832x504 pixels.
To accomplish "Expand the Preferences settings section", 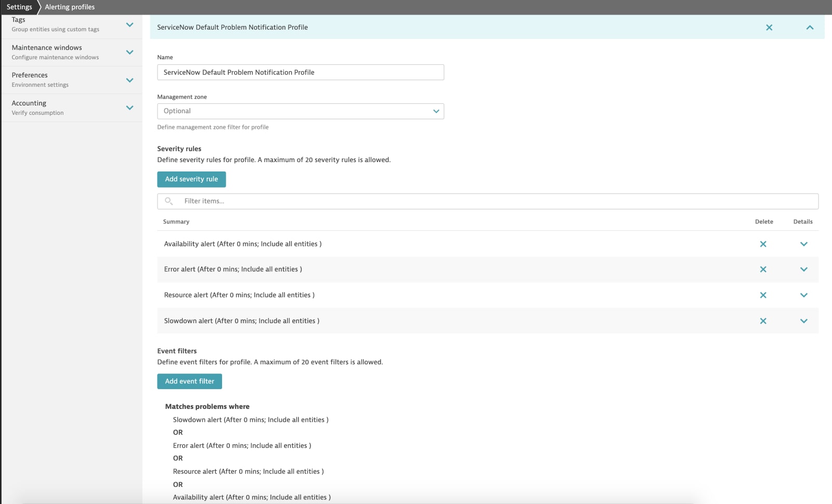I will (x=129, y=80).
